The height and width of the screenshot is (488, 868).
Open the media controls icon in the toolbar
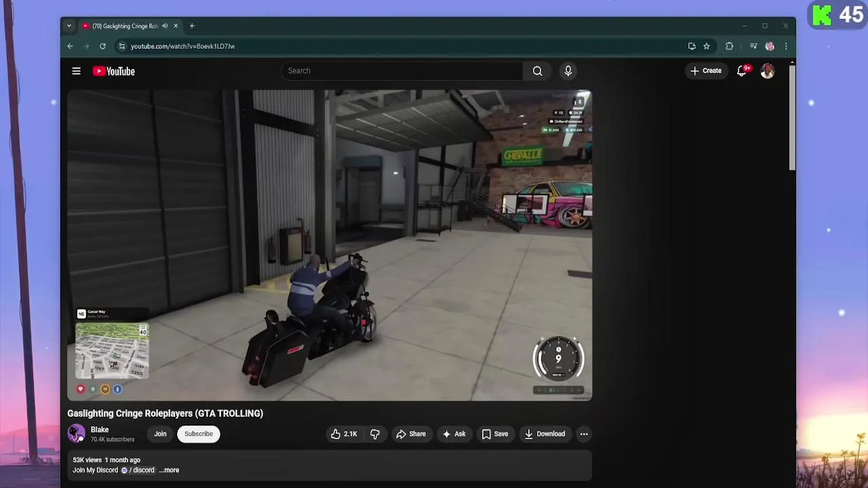(753, 46)
